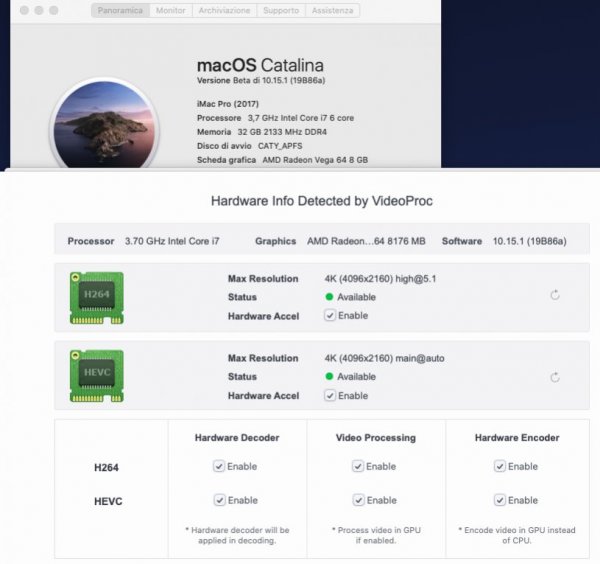
Task: Click the H264 available status indicator
Action: [329, 297]
